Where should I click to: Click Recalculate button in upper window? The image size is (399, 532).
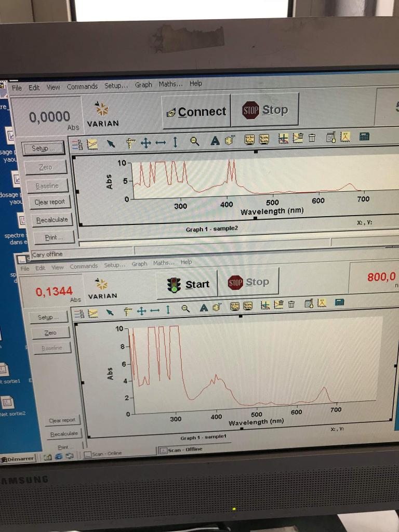52,220
